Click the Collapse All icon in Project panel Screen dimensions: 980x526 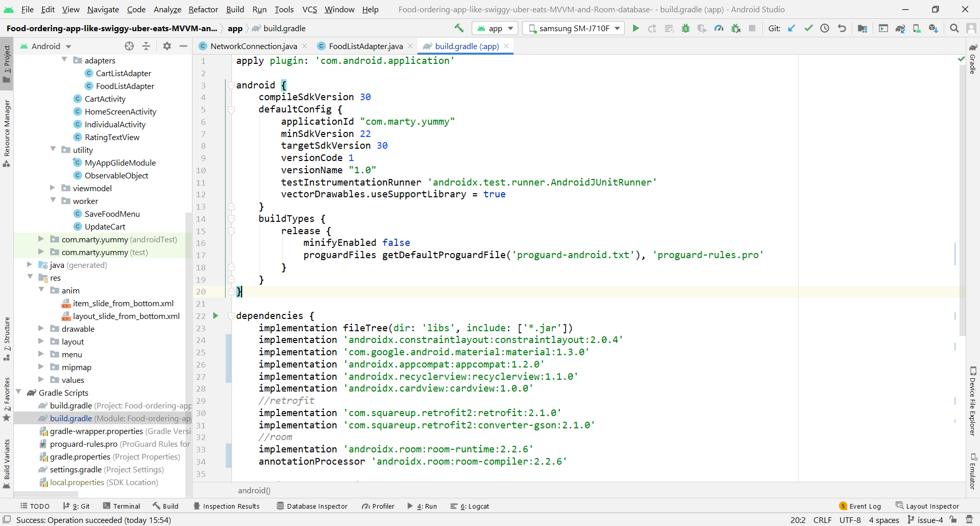pos(146,46)
